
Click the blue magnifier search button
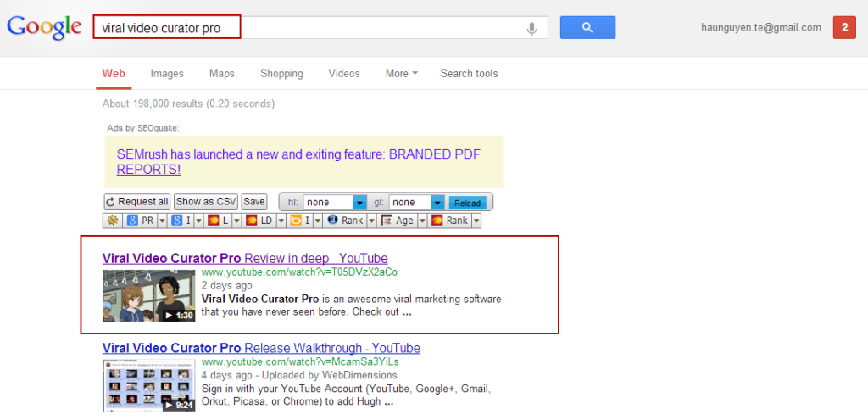pos(587,28)
